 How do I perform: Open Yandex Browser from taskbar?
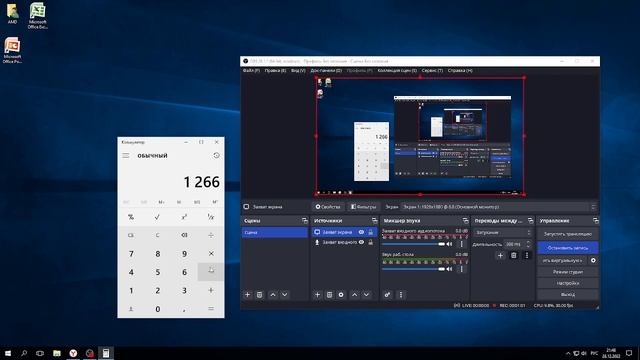pos(73,353)
